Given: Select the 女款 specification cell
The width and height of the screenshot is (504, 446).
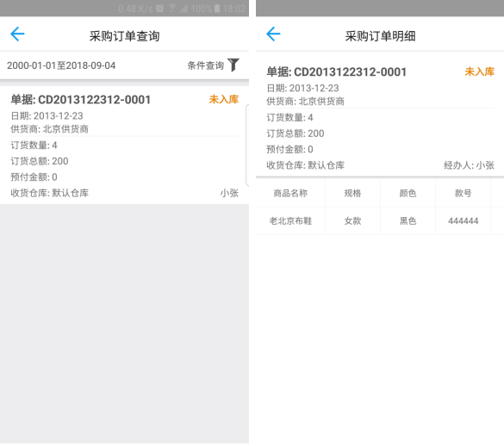Looking at the screenshot, I should [352, 220].
